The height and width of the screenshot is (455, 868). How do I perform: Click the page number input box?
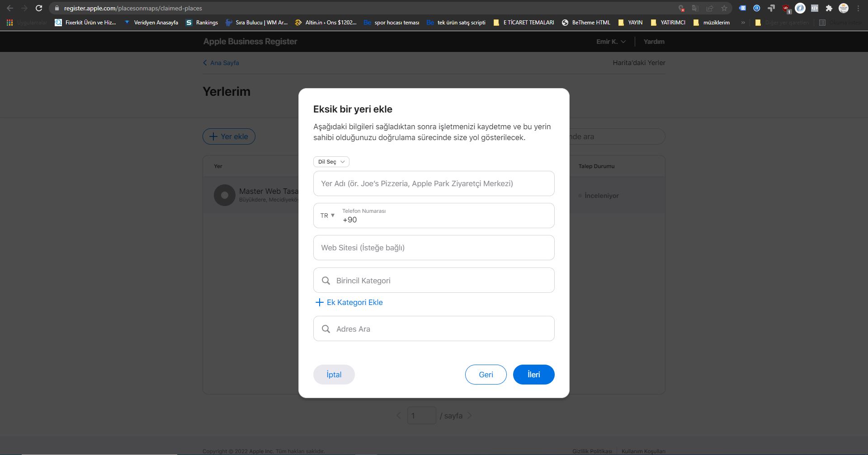[x=421, y=415]
